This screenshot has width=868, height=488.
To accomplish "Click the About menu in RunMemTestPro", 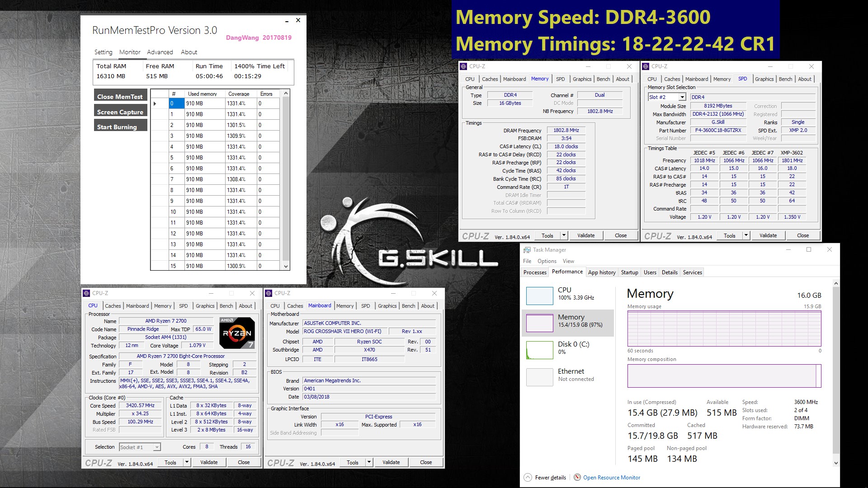I will pos(188,52).
